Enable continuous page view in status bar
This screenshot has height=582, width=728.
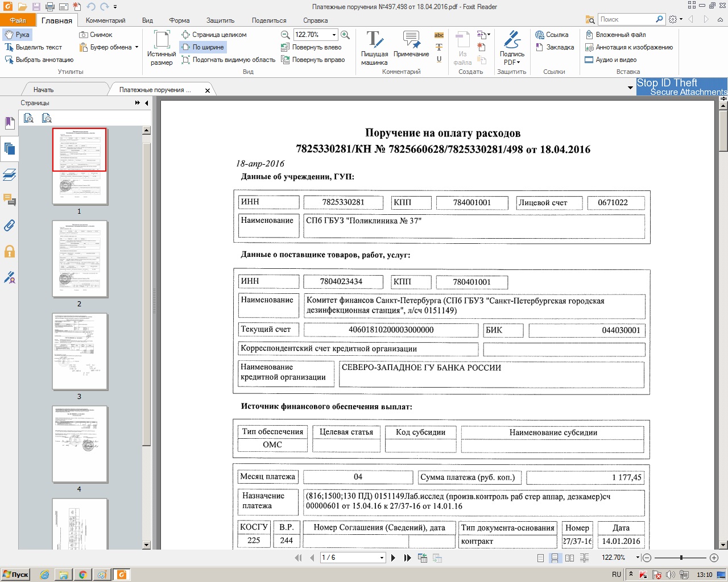[555, 558]
